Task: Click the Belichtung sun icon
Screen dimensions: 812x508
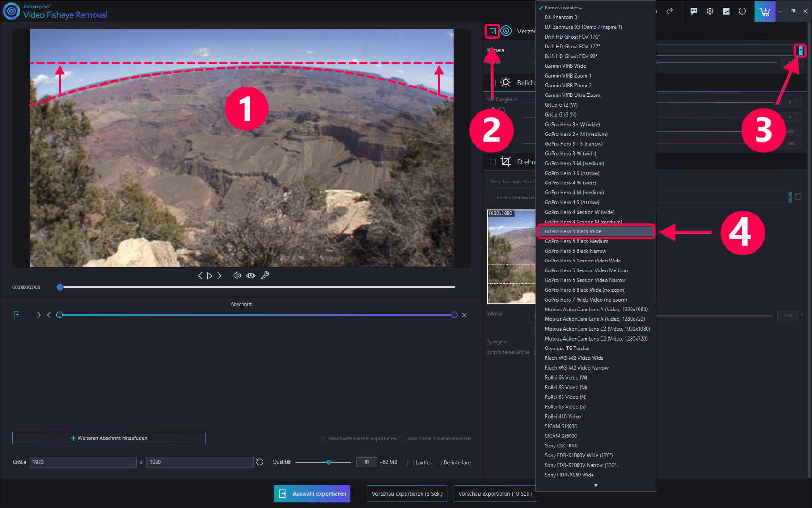Action: coord(506,82)
